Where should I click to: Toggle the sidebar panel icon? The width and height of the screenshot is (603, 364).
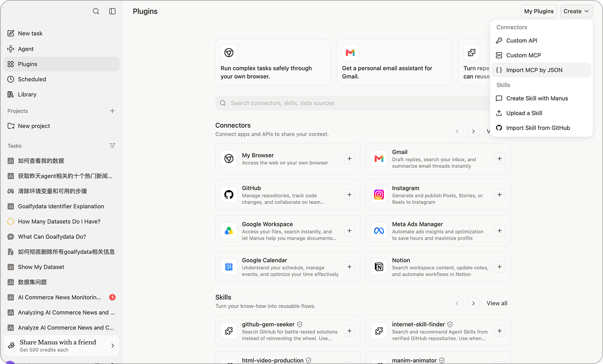pos(112,11)
